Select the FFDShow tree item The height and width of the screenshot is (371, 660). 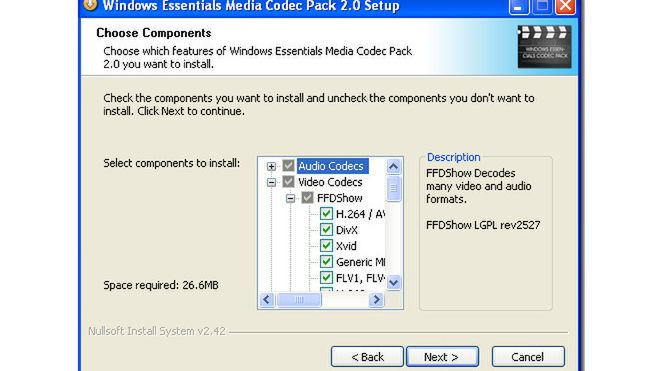340,198
